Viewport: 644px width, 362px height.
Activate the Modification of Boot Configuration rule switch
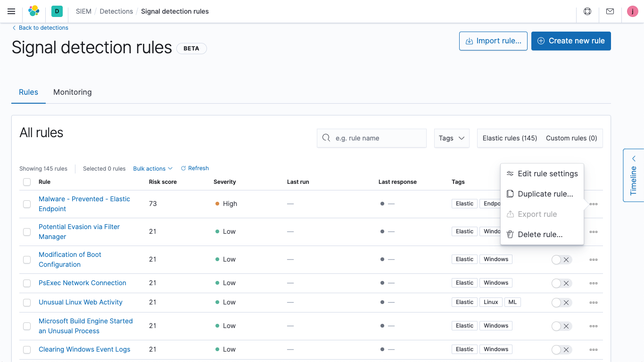pyautogui.click(x=561, y=260)
